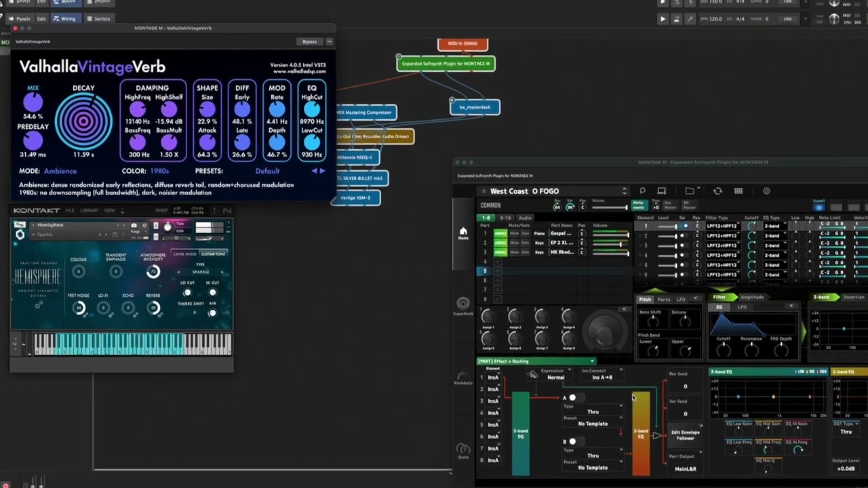Open Filter Type dropdown for Element 1

[722, 226]
